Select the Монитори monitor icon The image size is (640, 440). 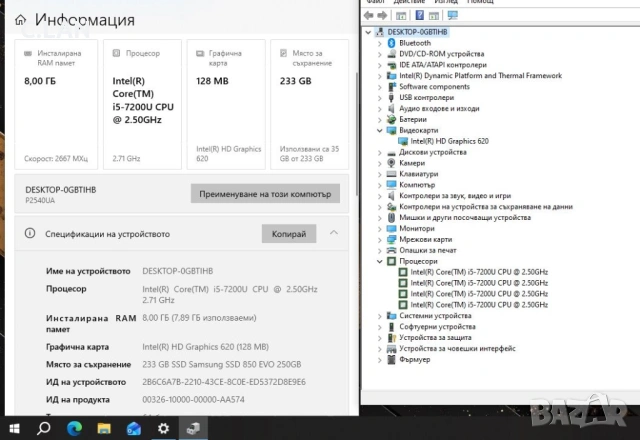coord(391,229)
